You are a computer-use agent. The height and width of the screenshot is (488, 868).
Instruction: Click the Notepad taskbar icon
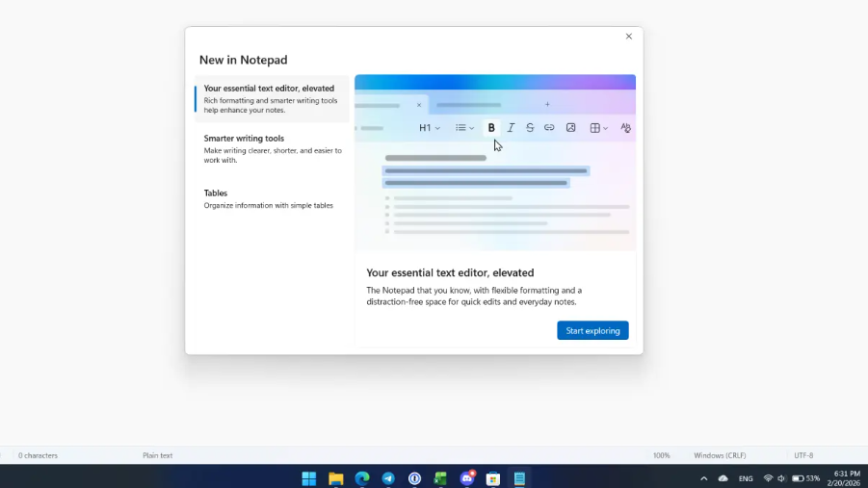pyautogui.click(x=519, y=478)
